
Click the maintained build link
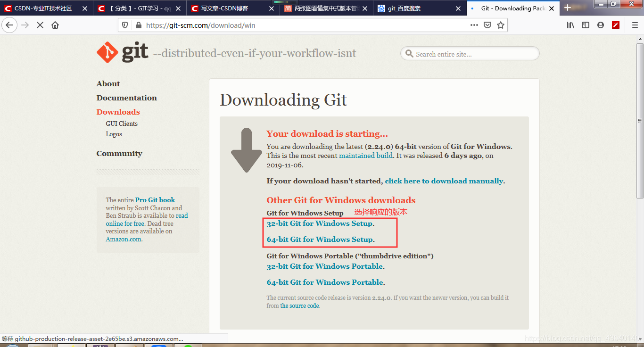click(x=366, y=155)
